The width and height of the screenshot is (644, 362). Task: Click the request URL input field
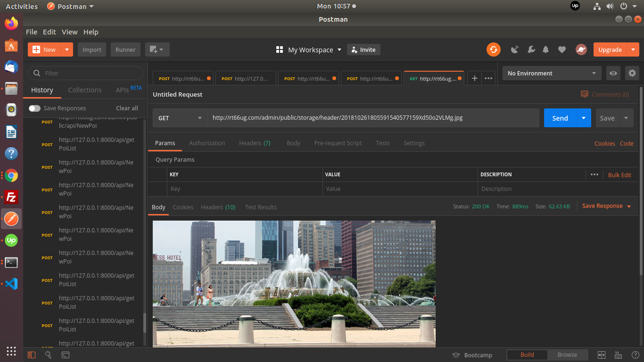(x=372, y=118)
